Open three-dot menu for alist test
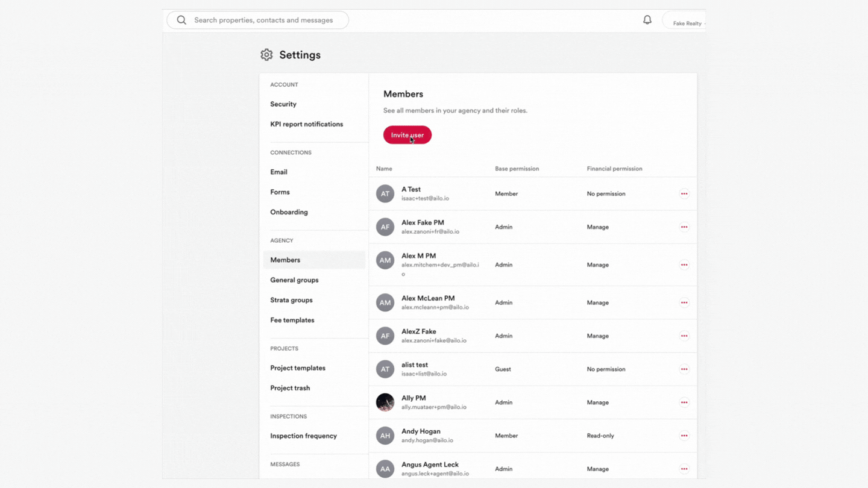The width and height of the screenshot is (868, 488). pos(684,369)
